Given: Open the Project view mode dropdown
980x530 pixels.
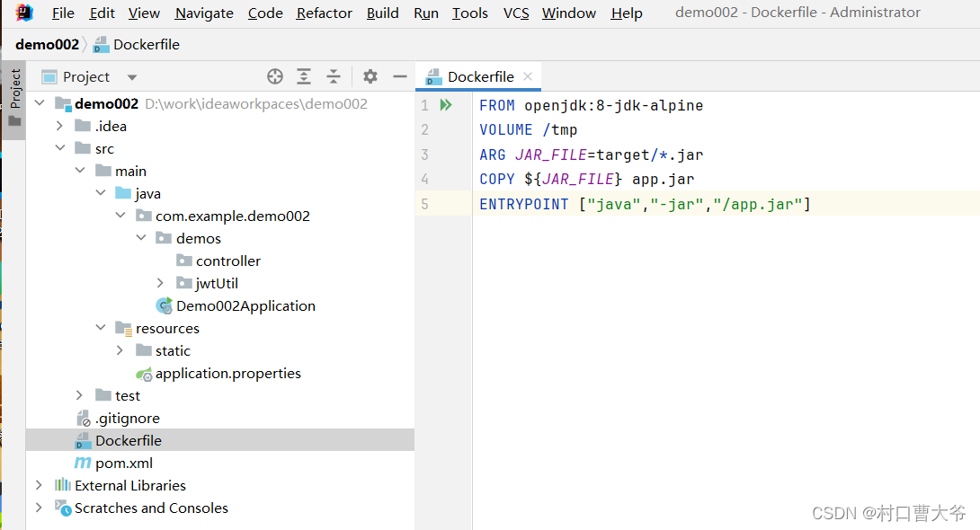Looking at the screenshot, I should point(131,77).
